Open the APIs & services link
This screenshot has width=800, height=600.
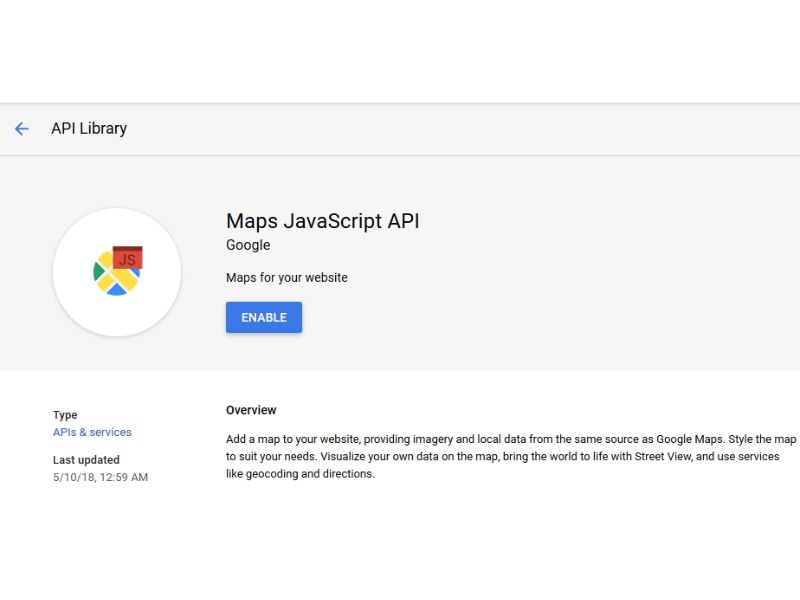click(91, 432)
